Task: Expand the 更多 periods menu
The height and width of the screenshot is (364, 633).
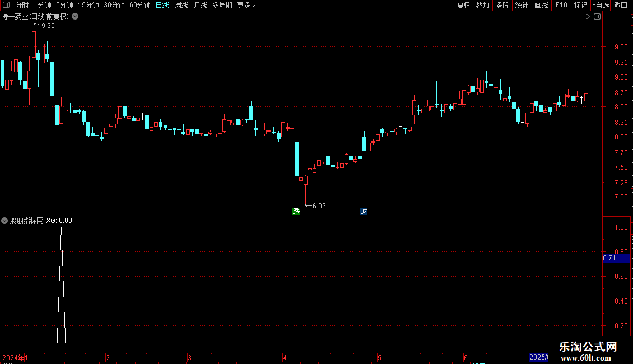Action: click(x=246, y=5)
